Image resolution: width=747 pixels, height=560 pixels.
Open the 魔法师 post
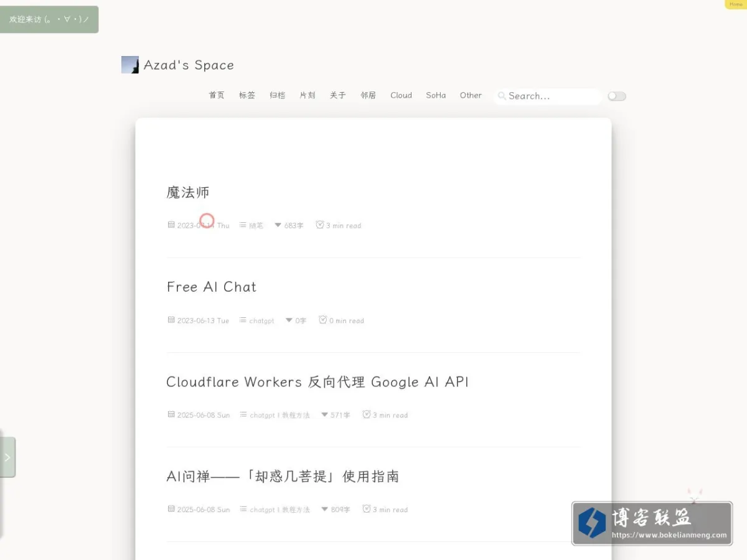tap(188, 192)
